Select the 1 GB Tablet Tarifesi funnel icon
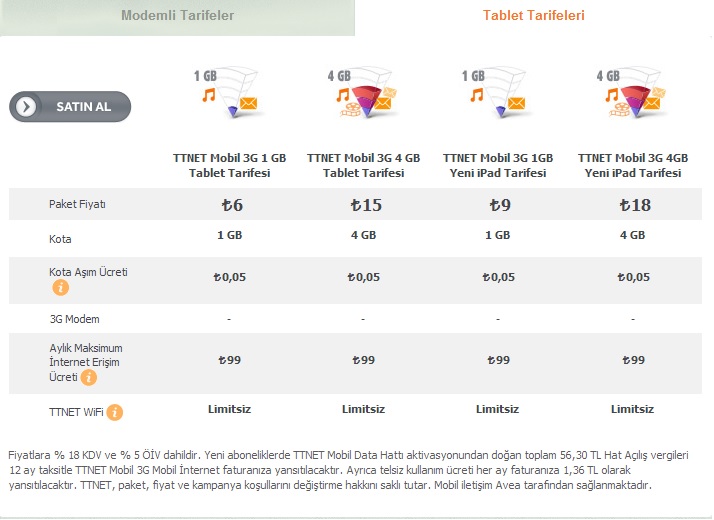Image resolution: width=714 pixels, height=520 pixels. pos(229,92)
